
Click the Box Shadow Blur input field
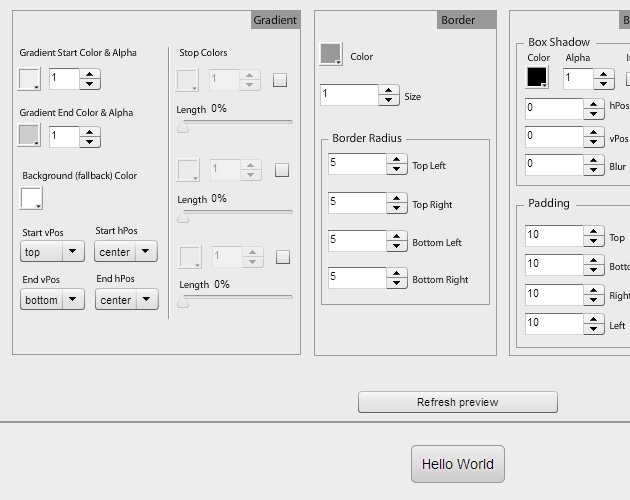tap(553, 165)
